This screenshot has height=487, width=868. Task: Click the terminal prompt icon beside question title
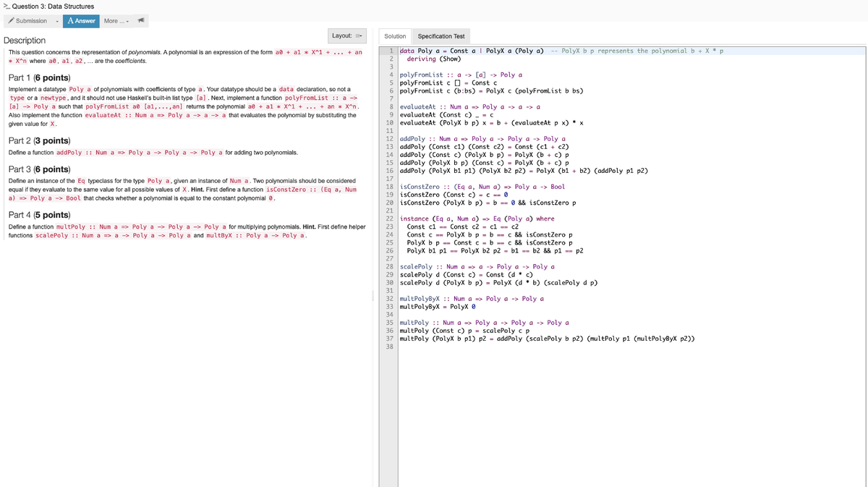tap(6, 5)
